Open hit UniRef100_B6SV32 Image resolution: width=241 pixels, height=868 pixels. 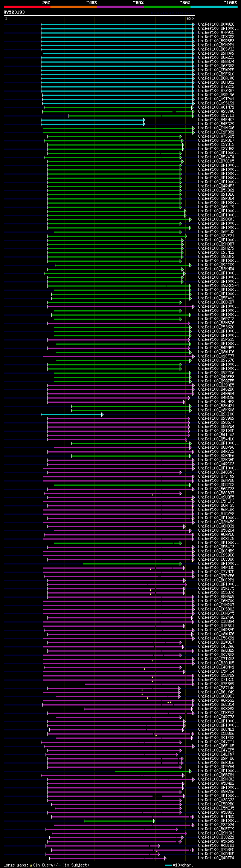pos(216,49)
